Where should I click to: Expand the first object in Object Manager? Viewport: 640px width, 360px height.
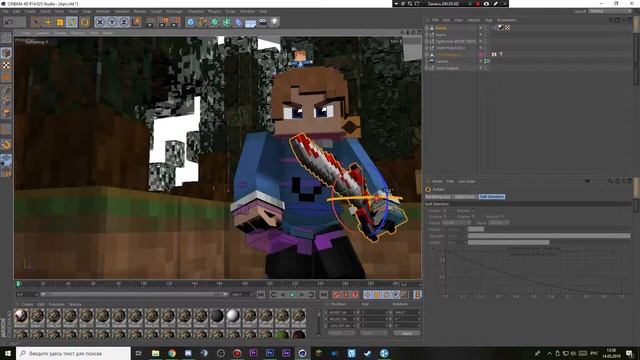pyautogui.click(x=427, y=28)
